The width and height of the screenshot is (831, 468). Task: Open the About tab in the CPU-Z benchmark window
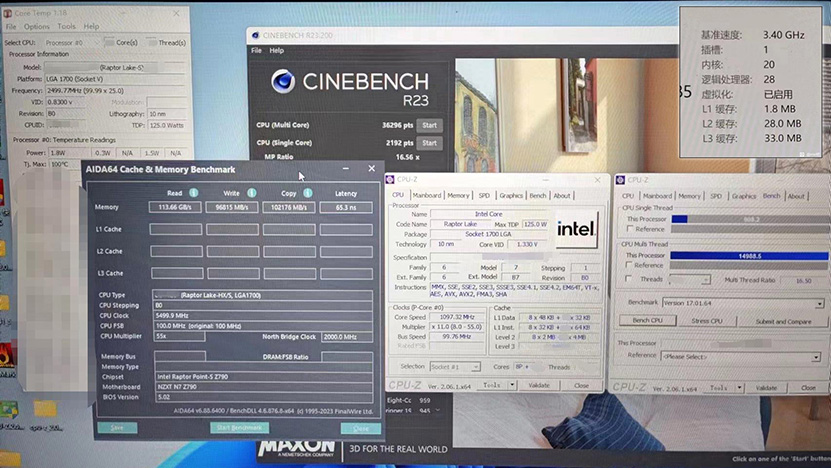[796, 196]
